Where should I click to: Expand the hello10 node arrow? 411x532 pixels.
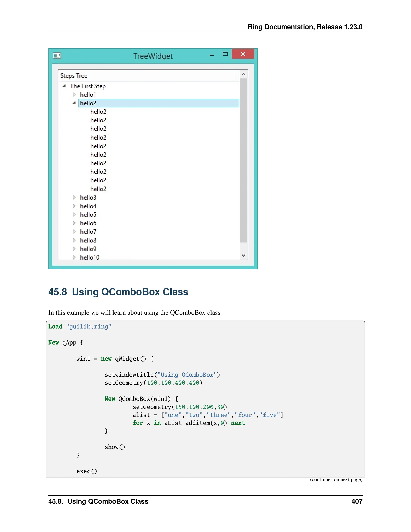74,257
